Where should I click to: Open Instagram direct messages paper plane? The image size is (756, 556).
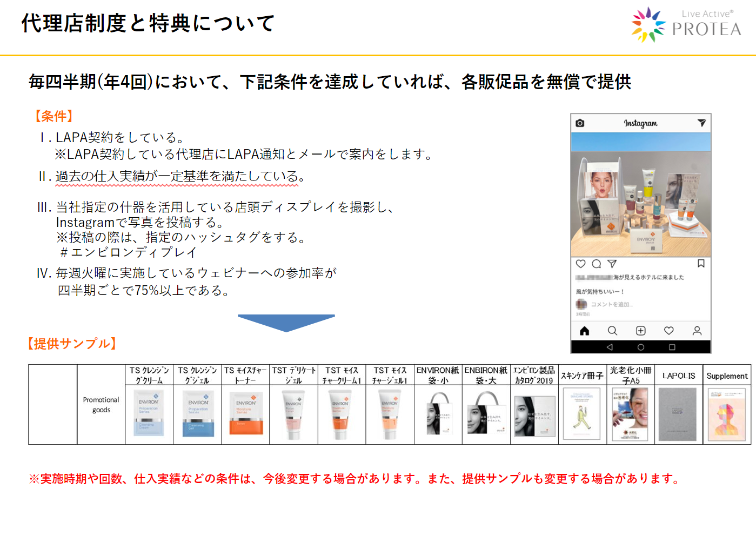click(x=701, y=123)
